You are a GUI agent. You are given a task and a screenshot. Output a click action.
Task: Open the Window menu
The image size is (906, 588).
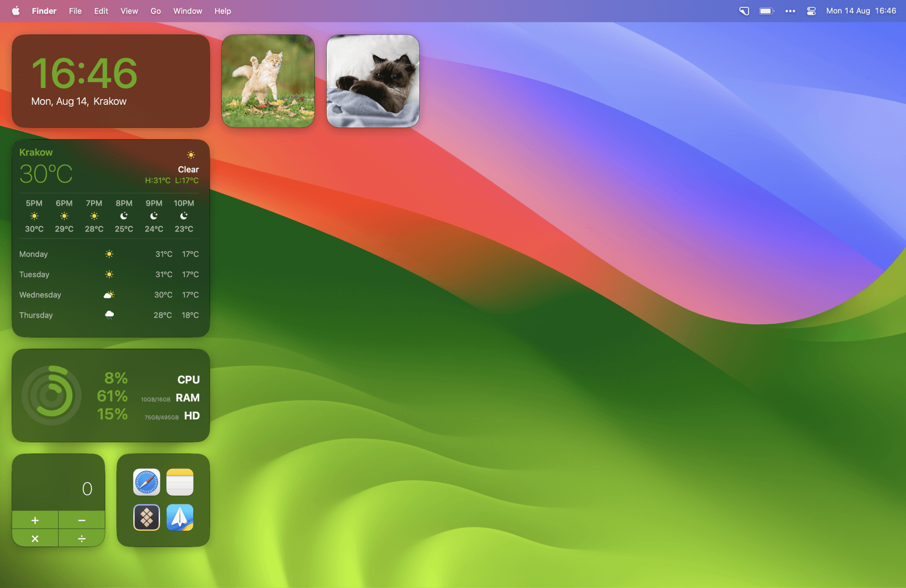tap(187, 11)
